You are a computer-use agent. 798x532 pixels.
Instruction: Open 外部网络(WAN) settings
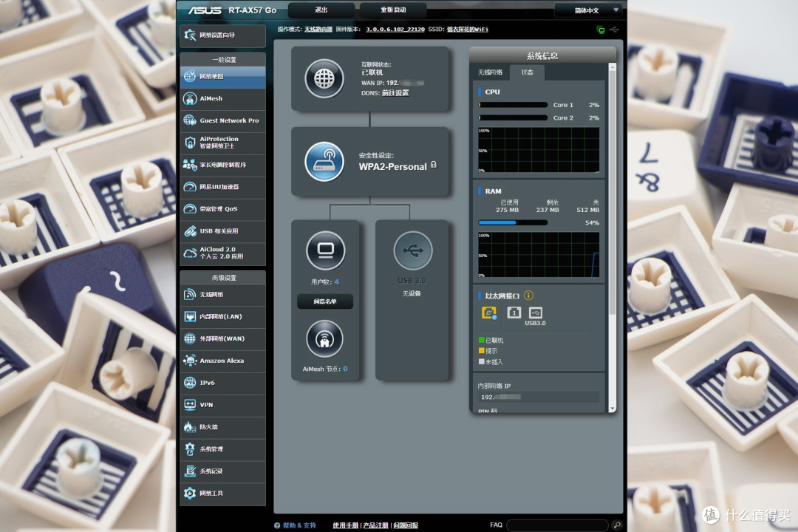pos(222,338)
